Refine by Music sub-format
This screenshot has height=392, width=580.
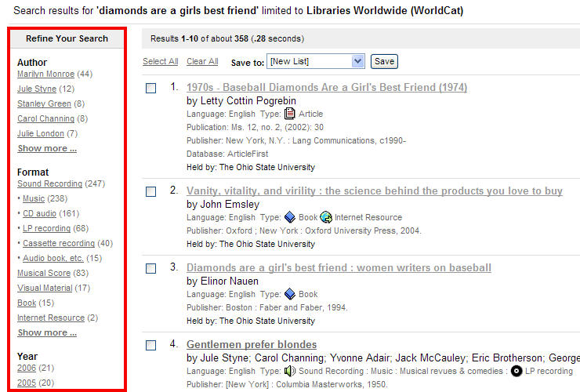tap(34, 198)
